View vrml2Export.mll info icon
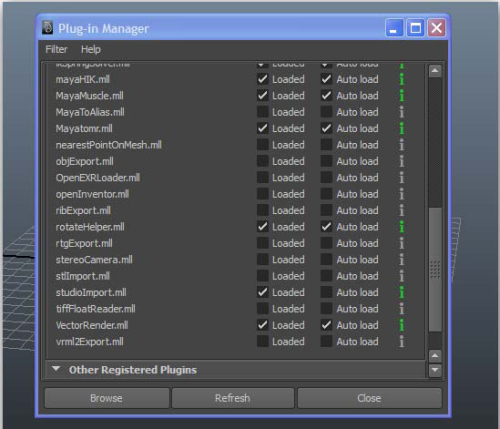Viewport: 500px width, 429px height. click(402, 341)
